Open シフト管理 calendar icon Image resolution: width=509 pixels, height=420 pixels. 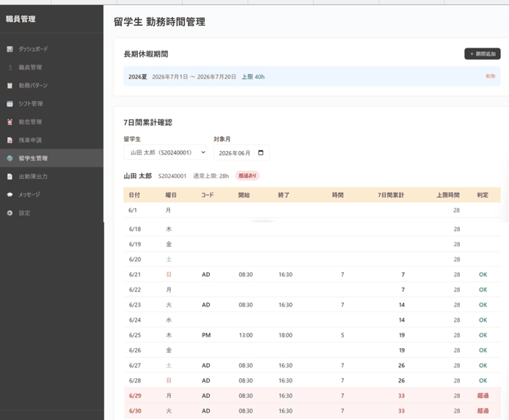click(x=10, y=104)
